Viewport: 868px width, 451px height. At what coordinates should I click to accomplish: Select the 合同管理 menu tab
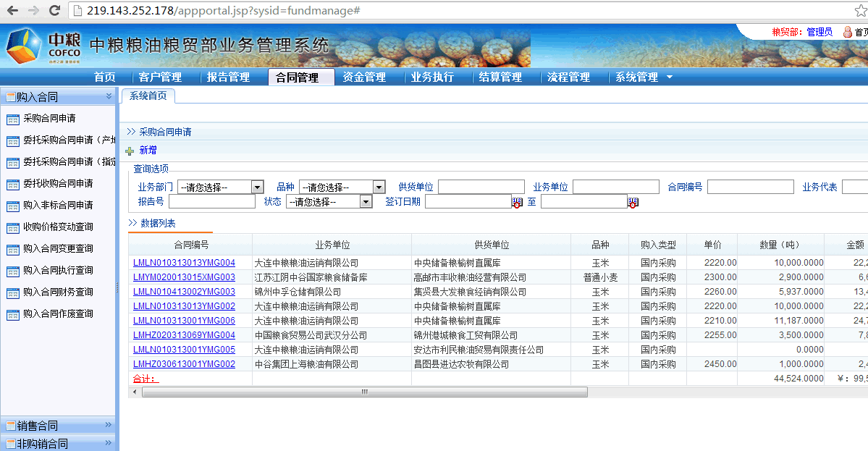tap(301, 77)
